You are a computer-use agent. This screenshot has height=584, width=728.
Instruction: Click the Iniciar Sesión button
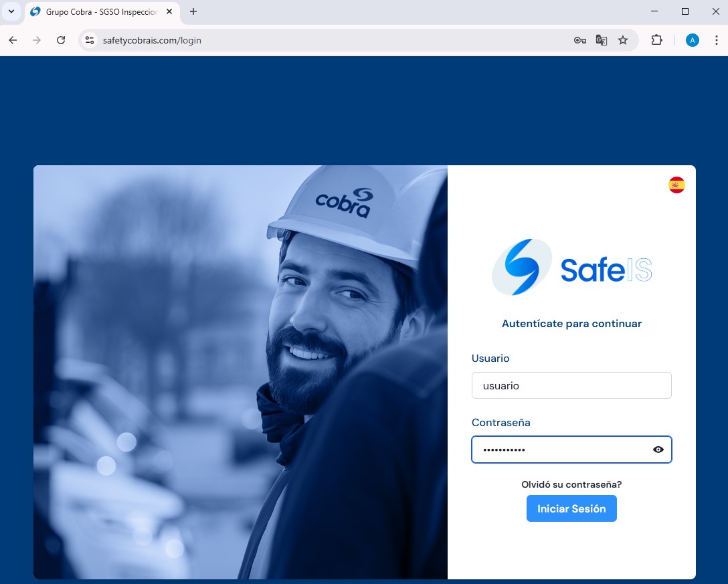click(571, 508)
